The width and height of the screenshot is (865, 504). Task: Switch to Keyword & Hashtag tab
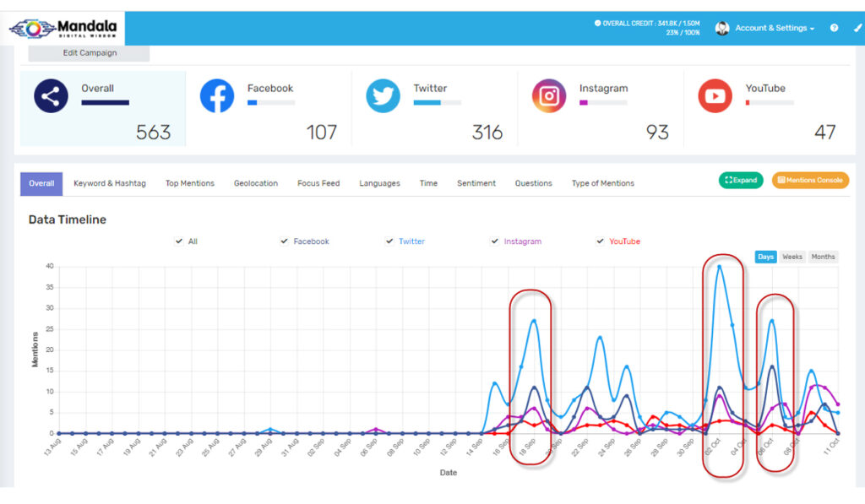pyautogui.click(x=110, y=183)
